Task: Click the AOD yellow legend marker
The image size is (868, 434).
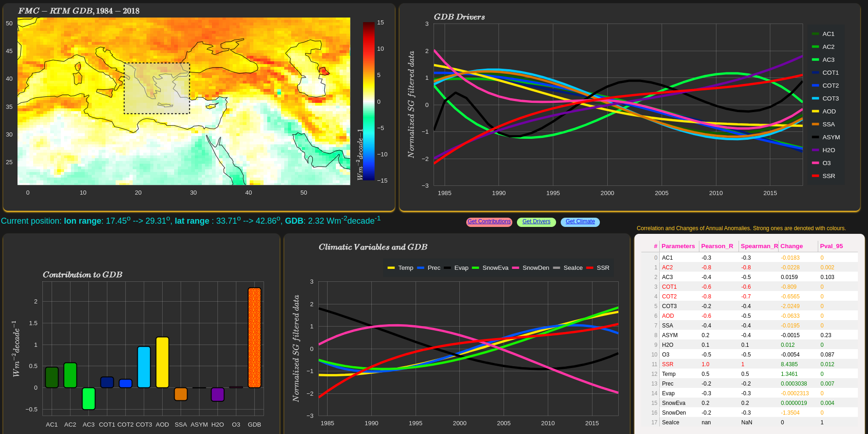Action: [x=815, y=111]
